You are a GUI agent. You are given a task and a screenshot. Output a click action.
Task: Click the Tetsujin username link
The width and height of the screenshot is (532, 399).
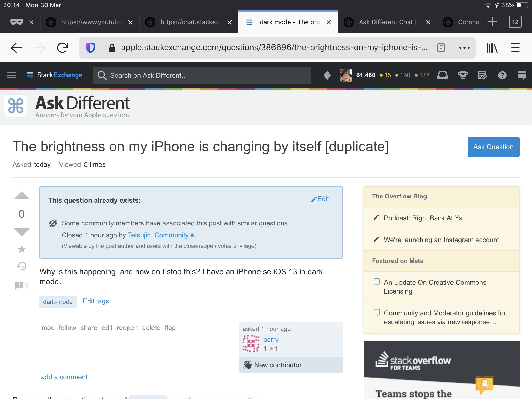(139, 235)
